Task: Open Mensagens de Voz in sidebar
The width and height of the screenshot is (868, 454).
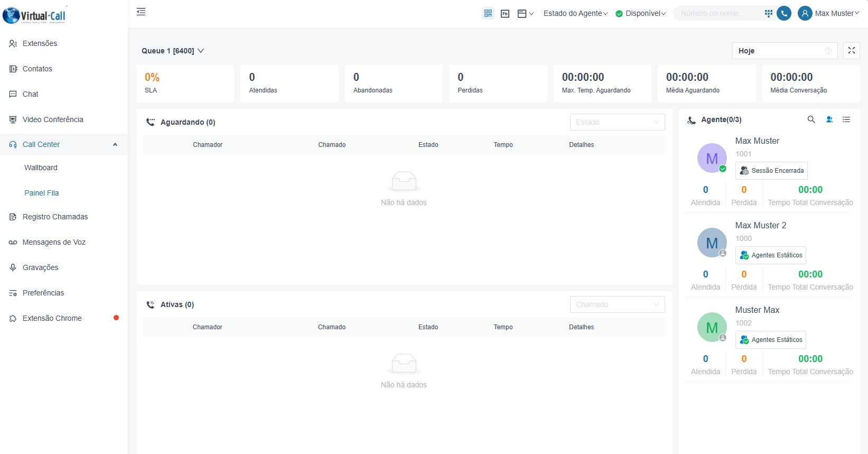Action: pos(64,242)
